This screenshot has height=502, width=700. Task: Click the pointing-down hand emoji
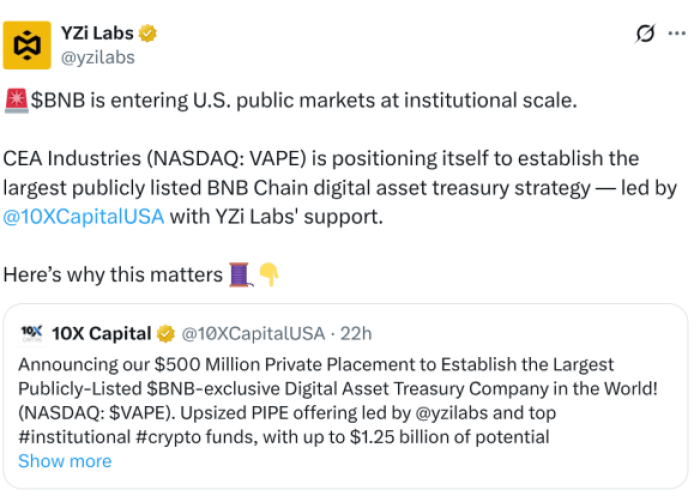(268, 274)
